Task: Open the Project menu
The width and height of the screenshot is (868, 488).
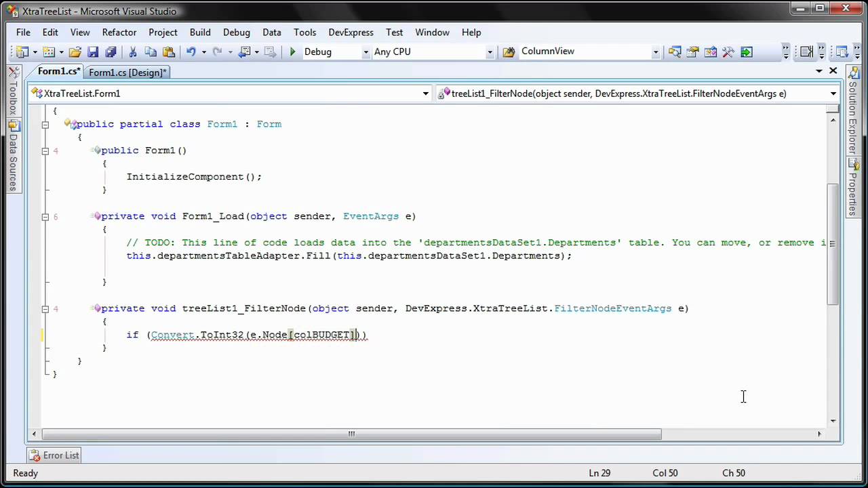Action: [163, 32]
